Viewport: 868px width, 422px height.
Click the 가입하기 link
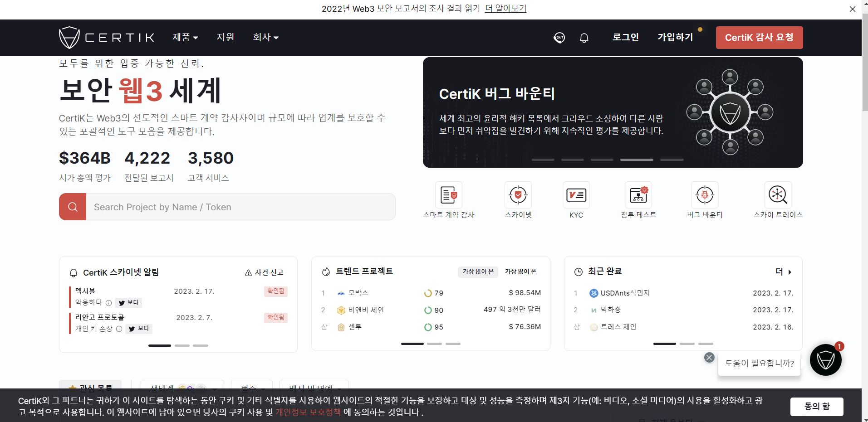click(x=675, y=37)
